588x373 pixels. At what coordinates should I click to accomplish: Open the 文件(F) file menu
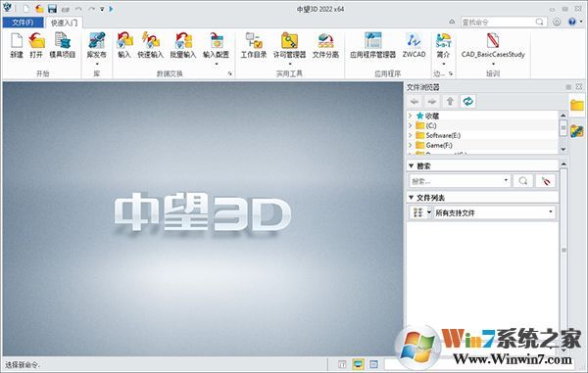click(x=23, y=23)
